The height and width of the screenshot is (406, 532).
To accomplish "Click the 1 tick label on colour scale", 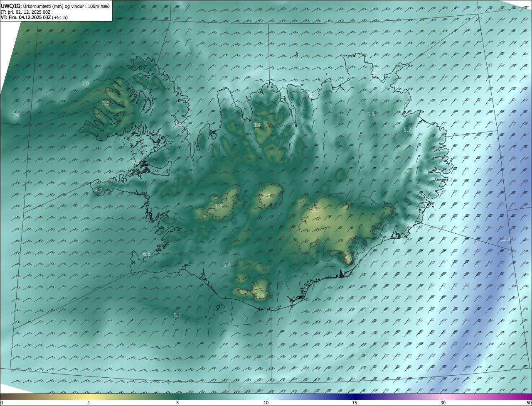I will pos(89,403).
